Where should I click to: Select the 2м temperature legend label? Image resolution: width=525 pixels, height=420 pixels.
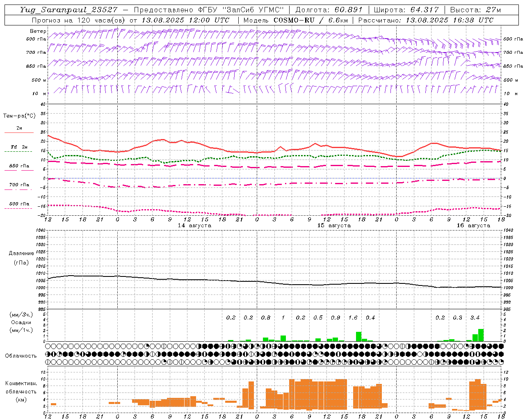[19, 128]
